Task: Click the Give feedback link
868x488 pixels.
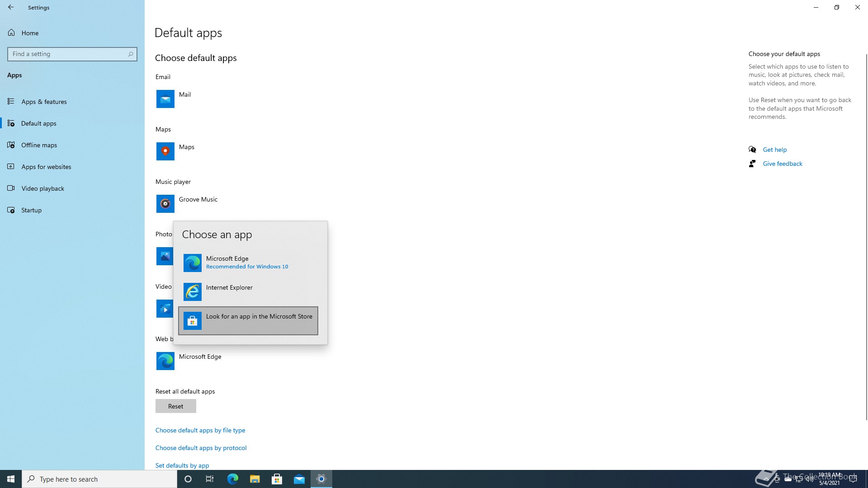Action: pyautogui.click(x=783, y=164)
